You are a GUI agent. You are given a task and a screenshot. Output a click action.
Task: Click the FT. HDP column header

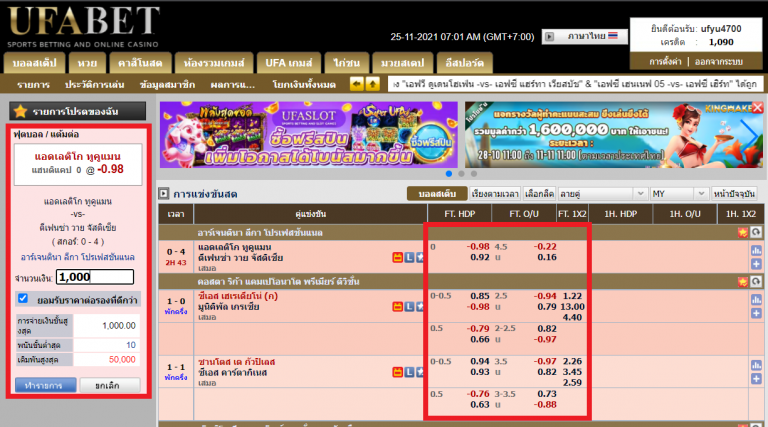click(459, 214)
